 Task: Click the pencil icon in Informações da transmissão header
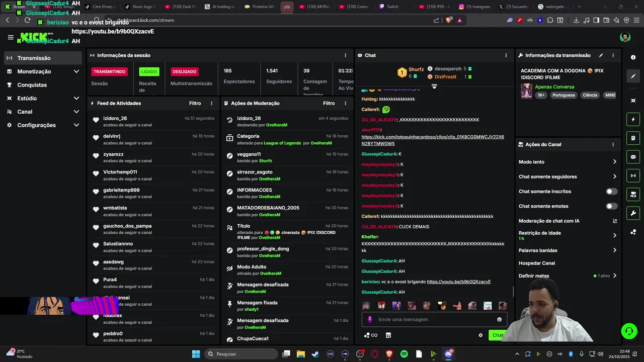point(601,55)
